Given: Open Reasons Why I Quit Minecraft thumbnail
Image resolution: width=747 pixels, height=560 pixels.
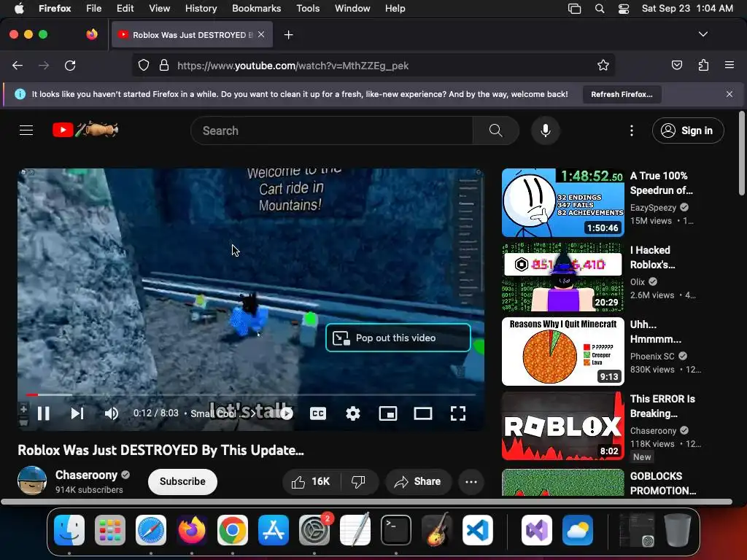Looking at the screenshot, I should point(562,351).
